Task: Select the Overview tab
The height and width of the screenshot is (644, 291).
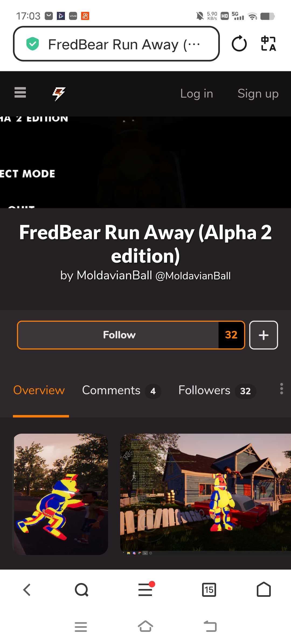Action: click(x=39, y=390)
